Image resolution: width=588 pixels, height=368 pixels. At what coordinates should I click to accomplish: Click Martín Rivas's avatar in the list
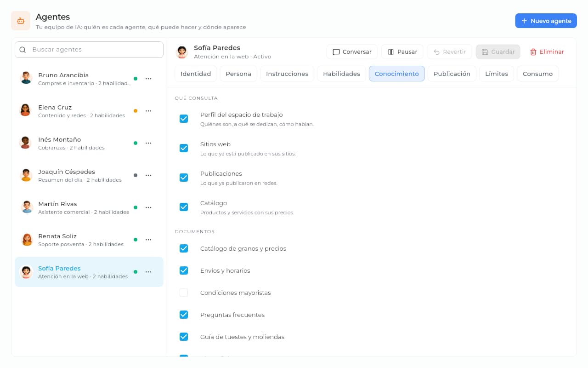26,207
